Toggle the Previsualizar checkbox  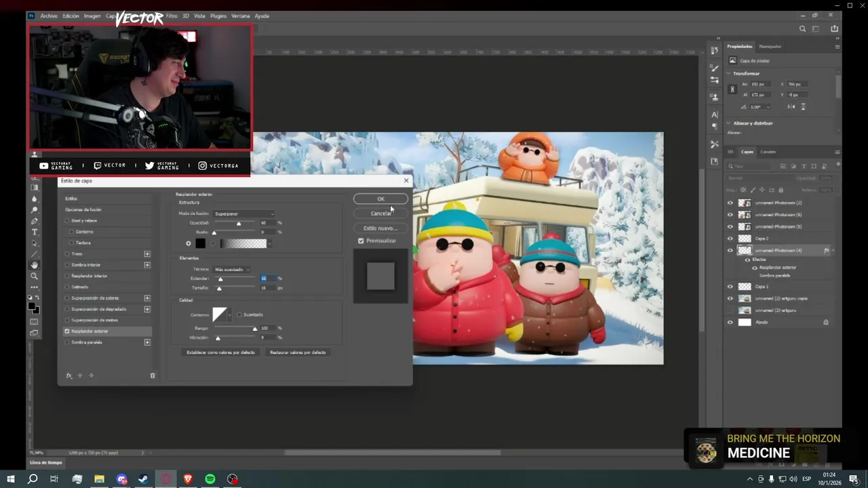[x=361, y=241]
